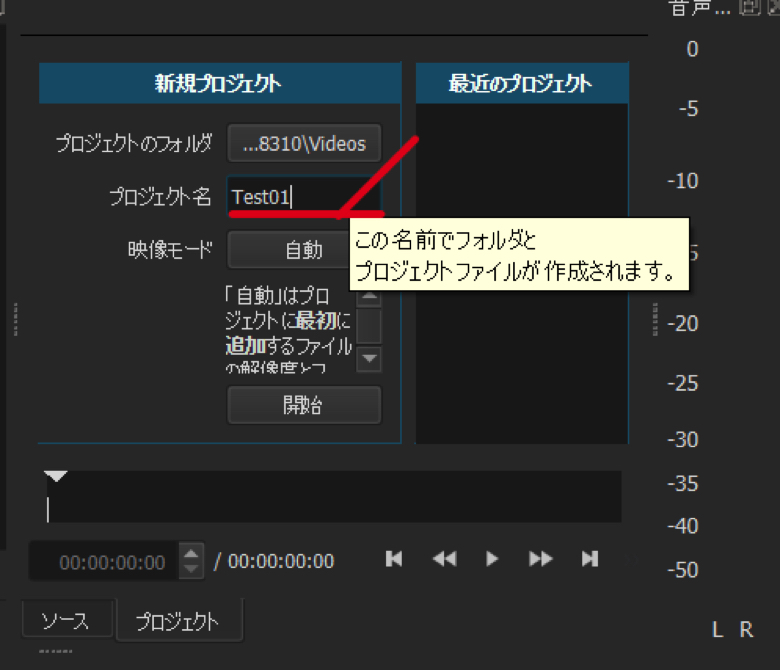
Task: Undock the audio meter panel icon
Action: pyautogui.click(x=749, y=7)
